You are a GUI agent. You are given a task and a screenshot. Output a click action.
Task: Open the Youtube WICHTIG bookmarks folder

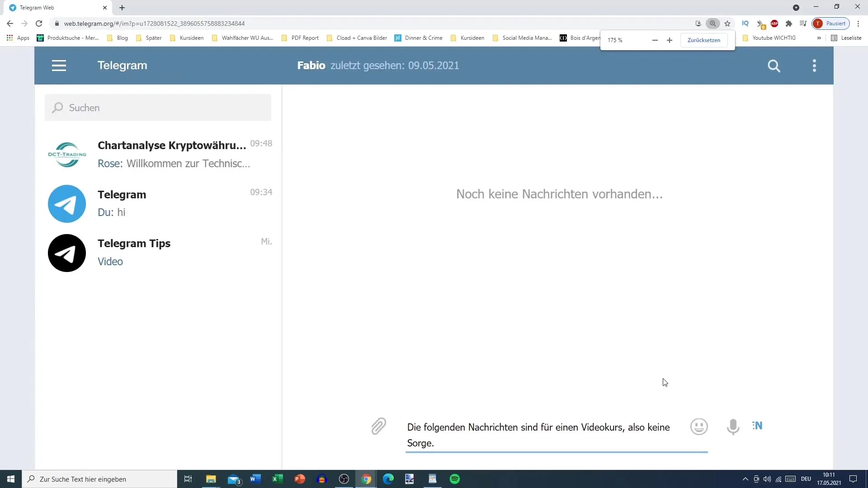click(769, 38)
